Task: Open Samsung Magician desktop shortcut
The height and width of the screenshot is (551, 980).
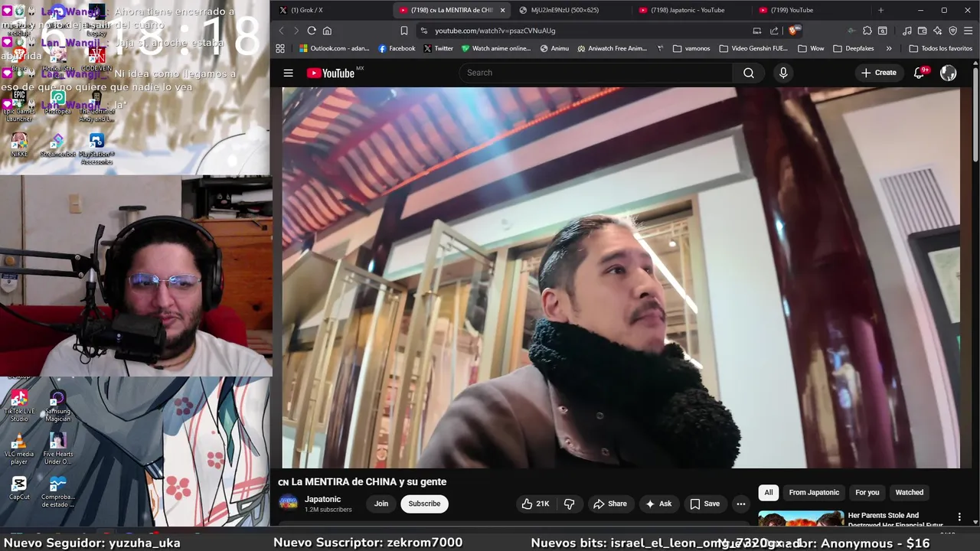Action: click(57, 406)
